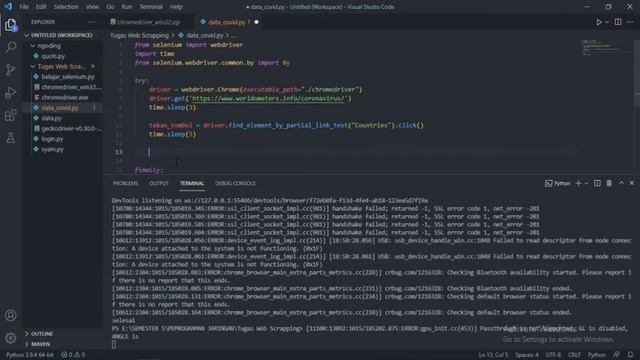Click errors and warnings count in status bar
Viewport: 640px width, 360px height.
pos(73,355)
